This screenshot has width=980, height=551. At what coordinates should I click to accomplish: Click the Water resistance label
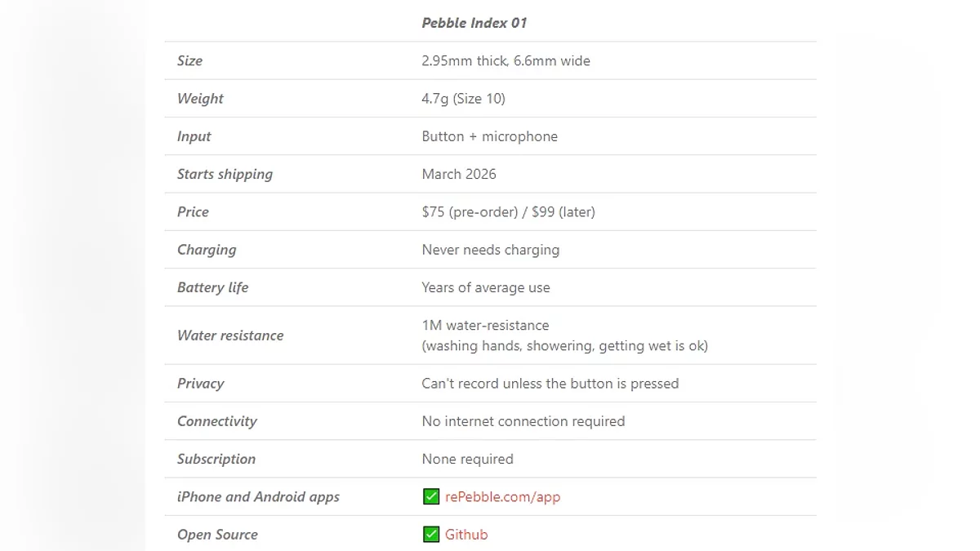point(230,335)
